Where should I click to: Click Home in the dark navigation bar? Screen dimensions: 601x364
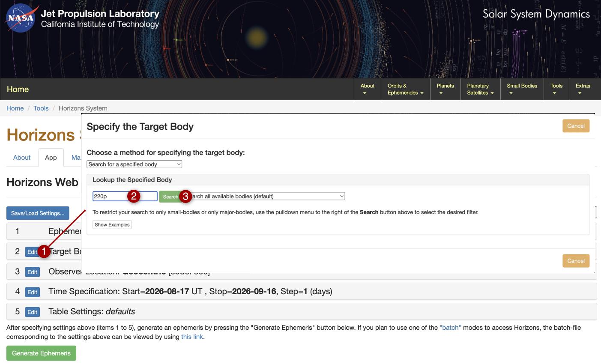click(18, 89)
